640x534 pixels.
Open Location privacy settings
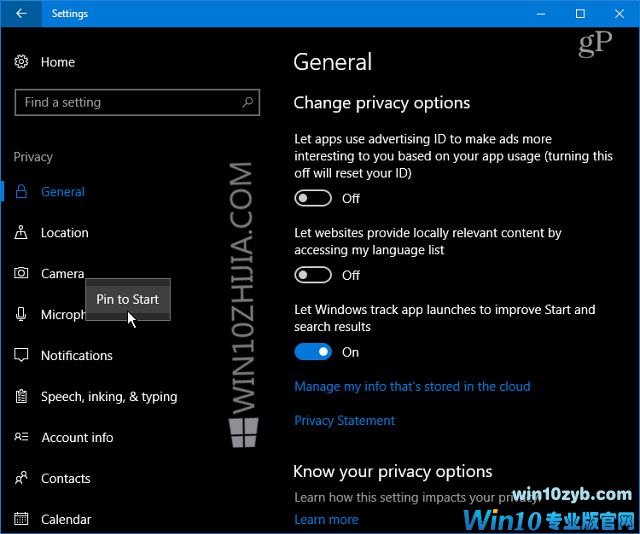click(x=64, y=233)
